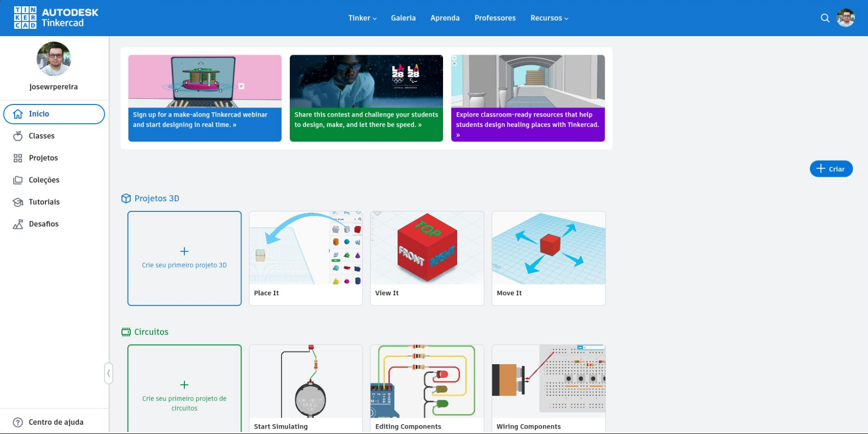Open the search magnifier icon

pyautogui.click(x=825, y=18)
